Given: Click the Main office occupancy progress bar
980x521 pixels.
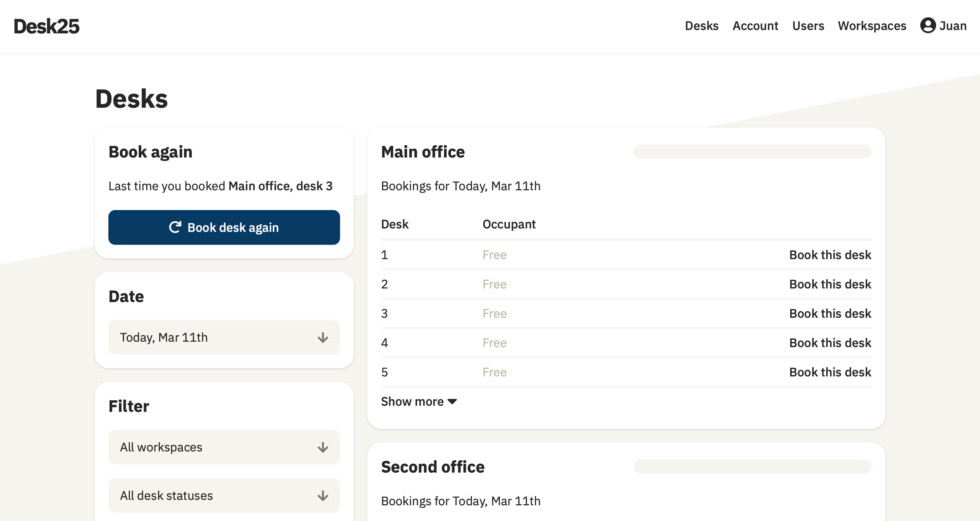Looking at the screenshot, I should 752,151.
